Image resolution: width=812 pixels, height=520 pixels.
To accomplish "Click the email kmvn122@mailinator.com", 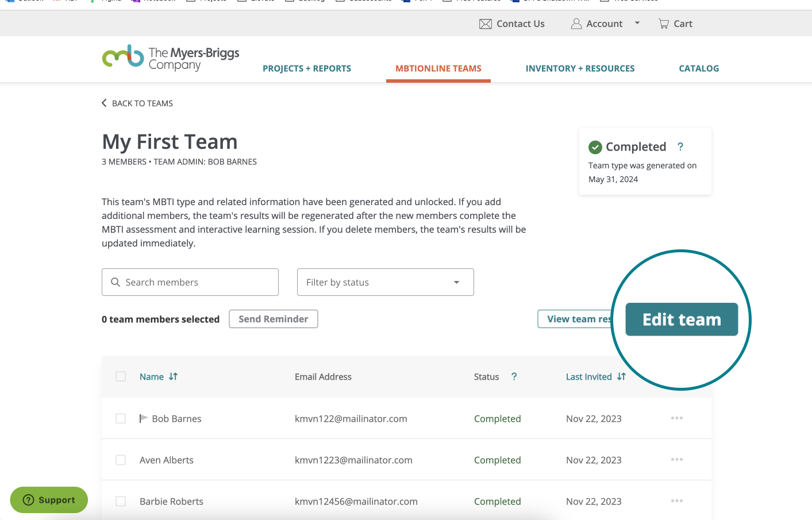I will [x=351, y=419].
